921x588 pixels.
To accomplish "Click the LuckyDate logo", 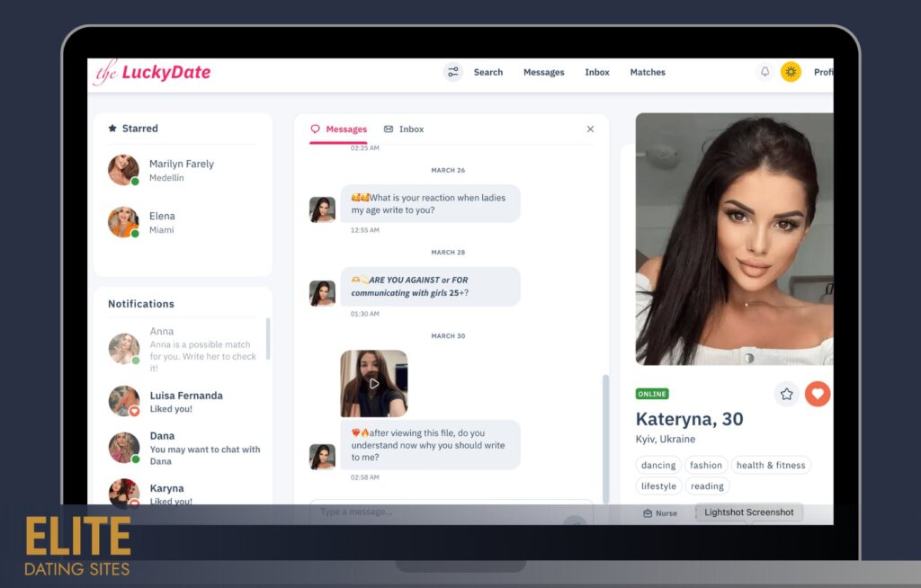I will point(152,73).
